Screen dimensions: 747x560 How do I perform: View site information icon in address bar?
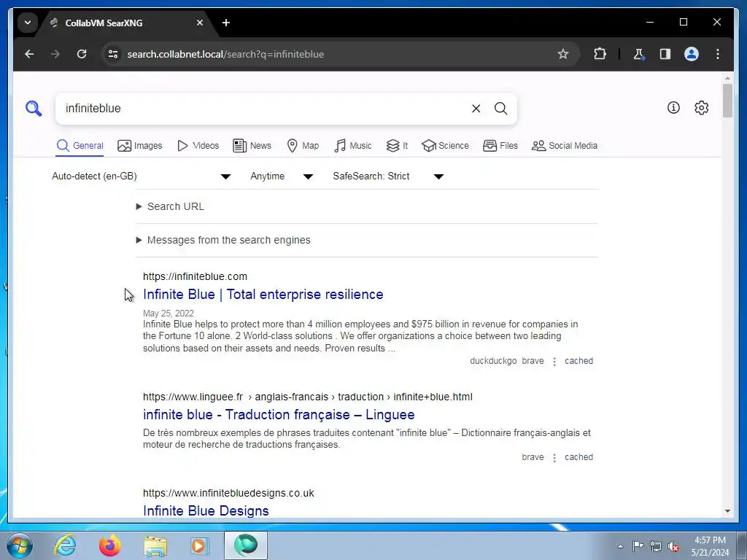[113, 54]
